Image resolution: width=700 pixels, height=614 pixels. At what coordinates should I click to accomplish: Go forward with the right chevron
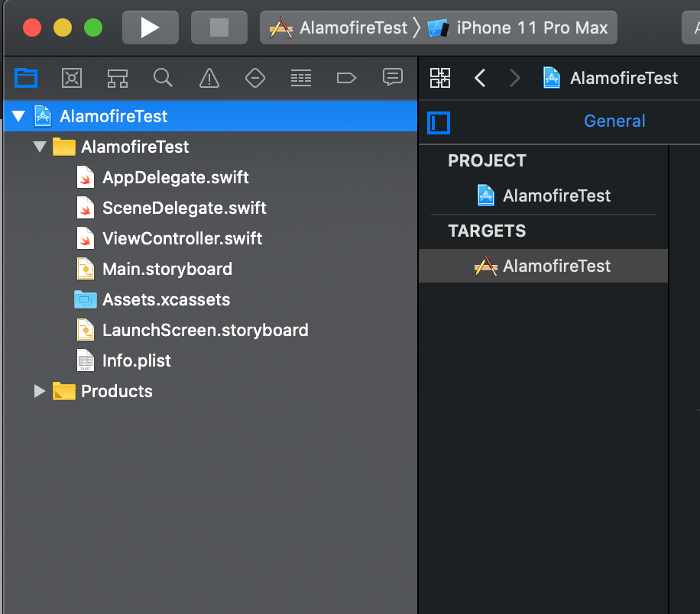point(515,78)
